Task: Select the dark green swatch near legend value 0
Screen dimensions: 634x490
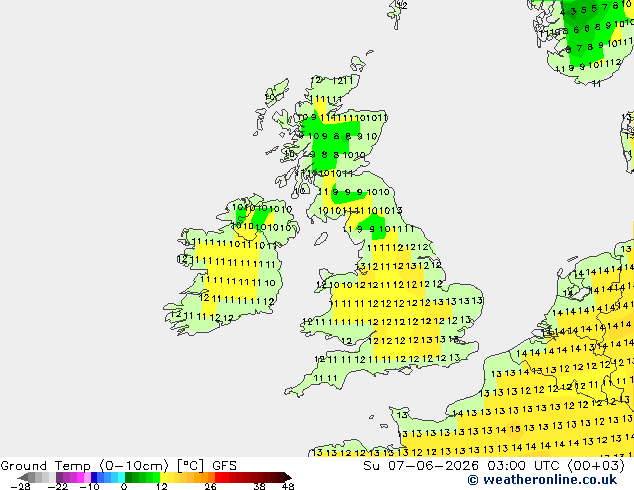Action: [129, 477]
